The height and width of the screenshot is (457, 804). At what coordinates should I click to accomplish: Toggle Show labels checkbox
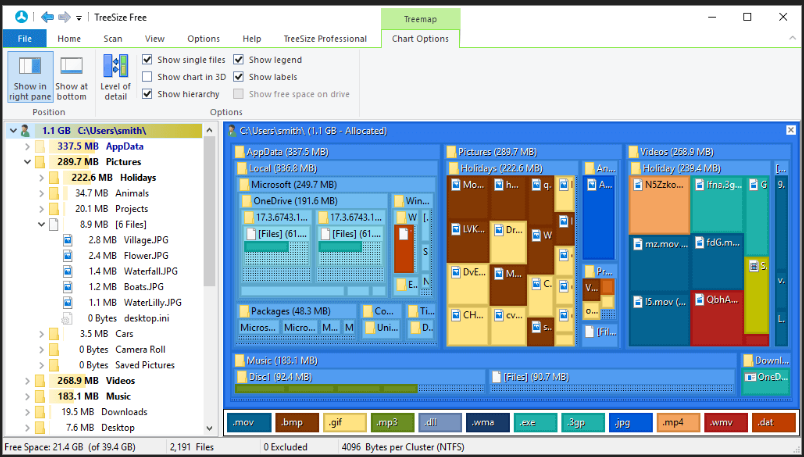tap(238, 77)
